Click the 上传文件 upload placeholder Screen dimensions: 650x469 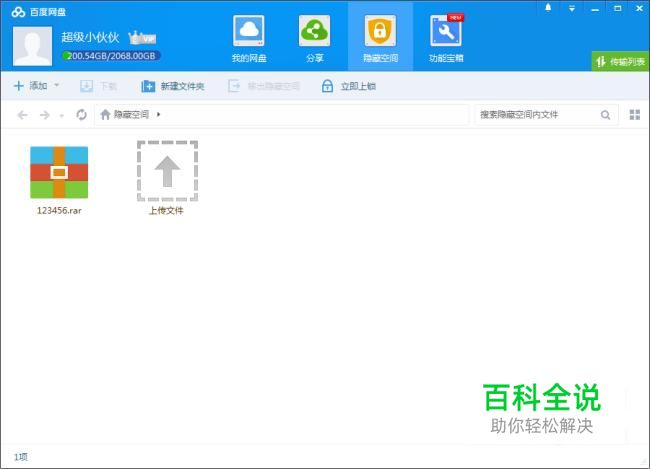click(167, 177)
